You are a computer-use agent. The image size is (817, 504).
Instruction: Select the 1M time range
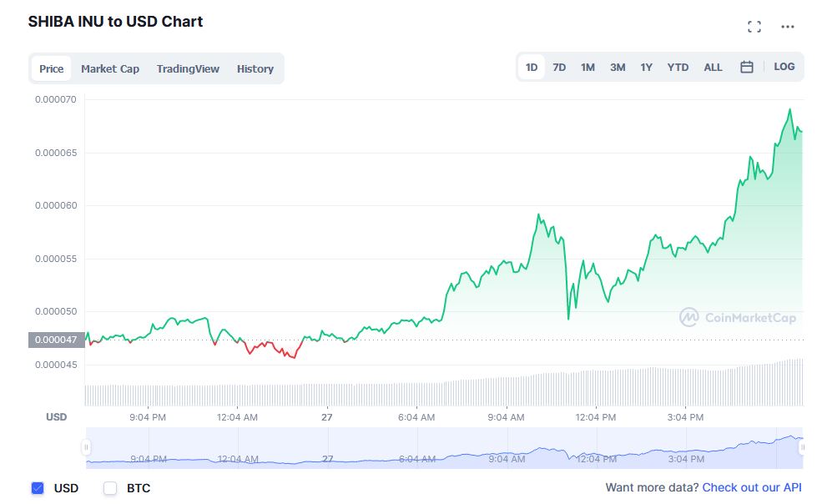click(x=588, y=67)
